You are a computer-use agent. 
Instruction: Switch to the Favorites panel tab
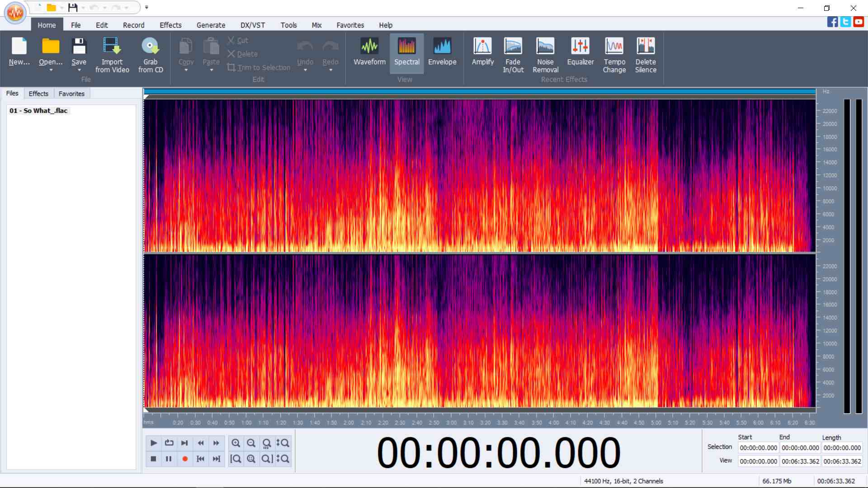(x=71, y=94)
